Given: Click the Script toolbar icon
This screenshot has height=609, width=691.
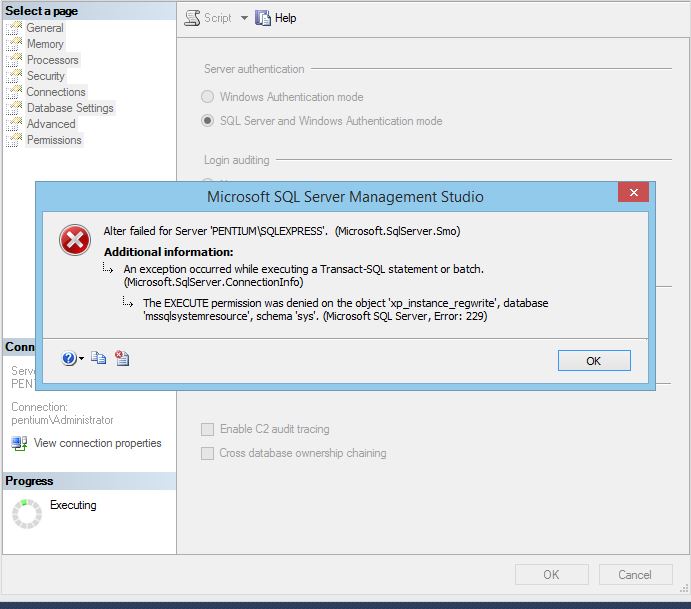Looking at the screenshot, I should tap(192, 18).
